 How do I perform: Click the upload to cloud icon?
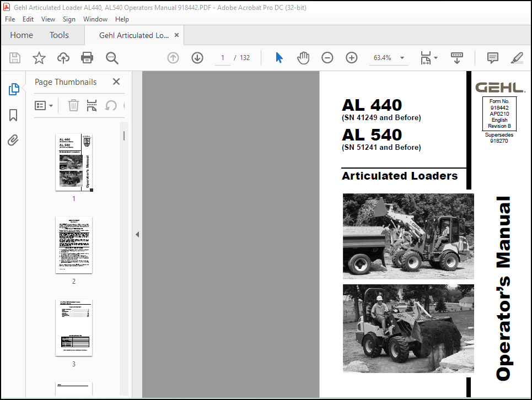pyautogui.click(x=63, y=58)
